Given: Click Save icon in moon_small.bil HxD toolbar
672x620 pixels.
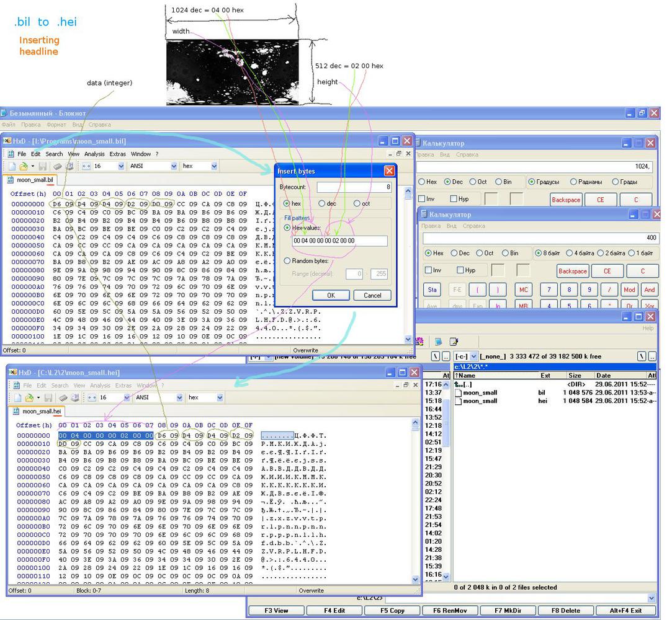Looking at the screenshot, I should [x=42, y=166].
